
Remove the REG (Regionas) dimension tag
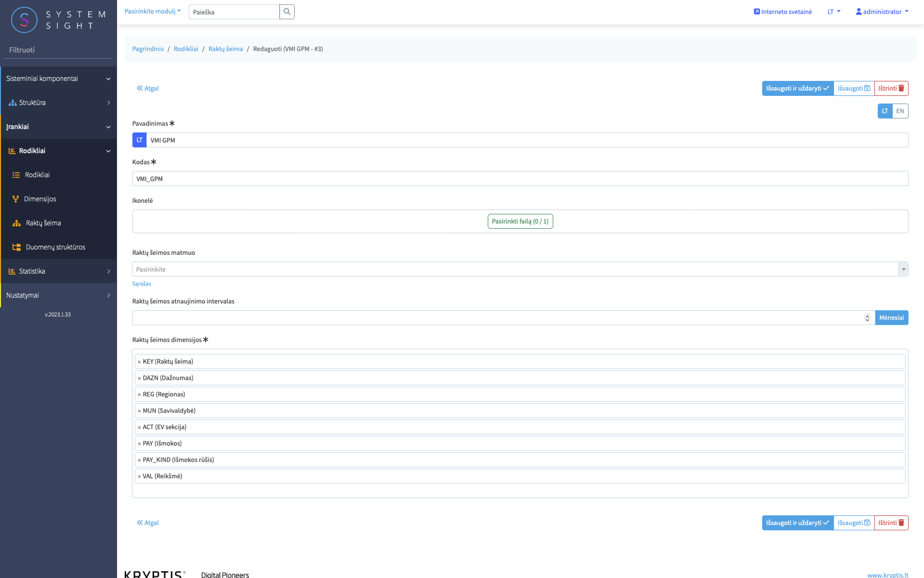(139, 394)
